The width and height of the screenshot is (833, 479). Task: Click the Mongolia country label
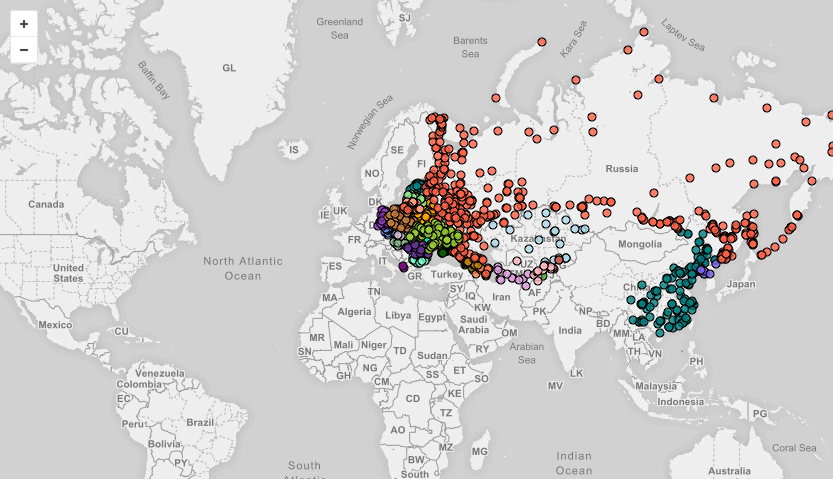pyautogui.click(x=640, y=244)
